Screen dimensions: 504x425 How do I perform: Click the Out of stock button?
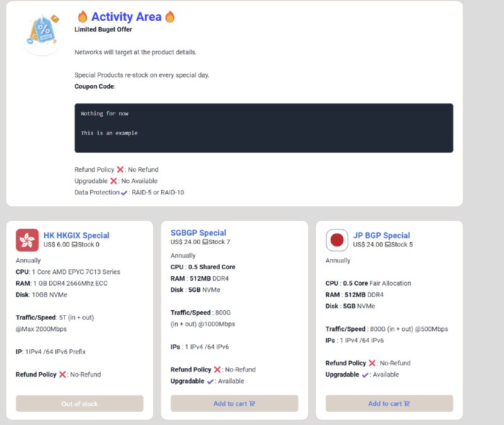coord(79,404)
